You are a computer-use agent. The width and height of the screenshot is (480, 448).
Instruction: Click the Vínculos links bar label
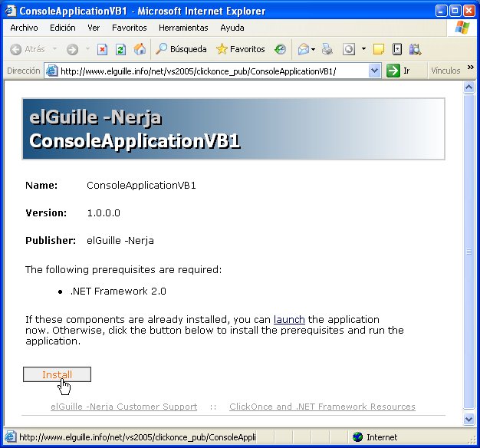445,71
